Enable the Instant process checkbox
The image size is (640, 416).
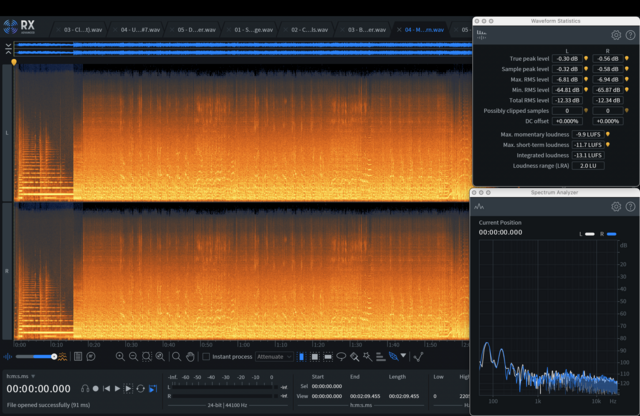206,356
